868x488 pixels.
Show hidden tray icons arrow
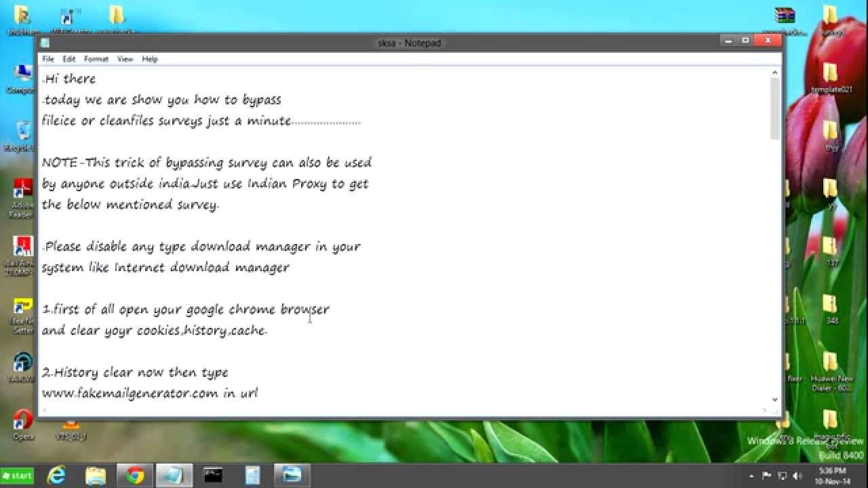[x=751, y=476]
